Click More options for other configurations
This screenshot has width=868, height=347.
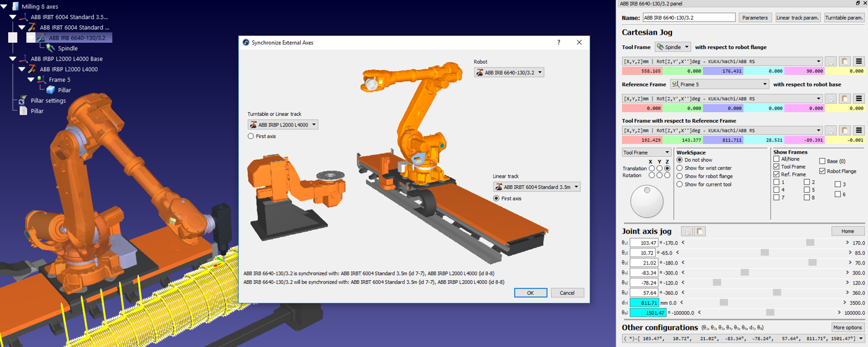click(x=848, y=327)
